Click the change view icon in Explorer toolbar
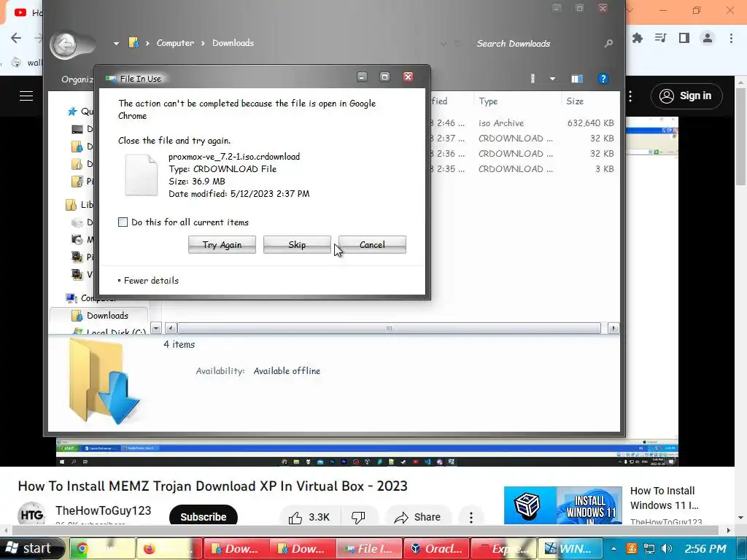Image resolution: width=747 pixels, height=560 pixels. tap(533, 79)
